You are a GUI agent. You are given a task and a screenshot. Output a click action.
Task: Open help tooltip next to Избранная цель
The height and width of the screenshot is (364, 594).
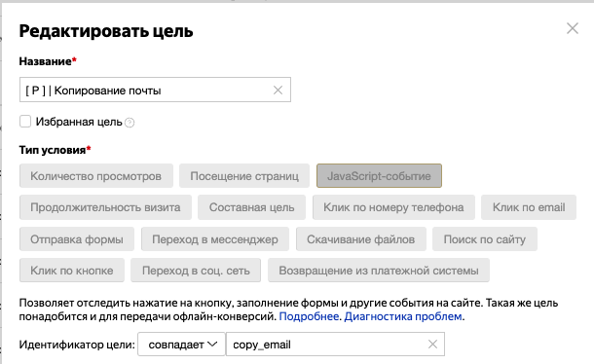pos(130,123)
